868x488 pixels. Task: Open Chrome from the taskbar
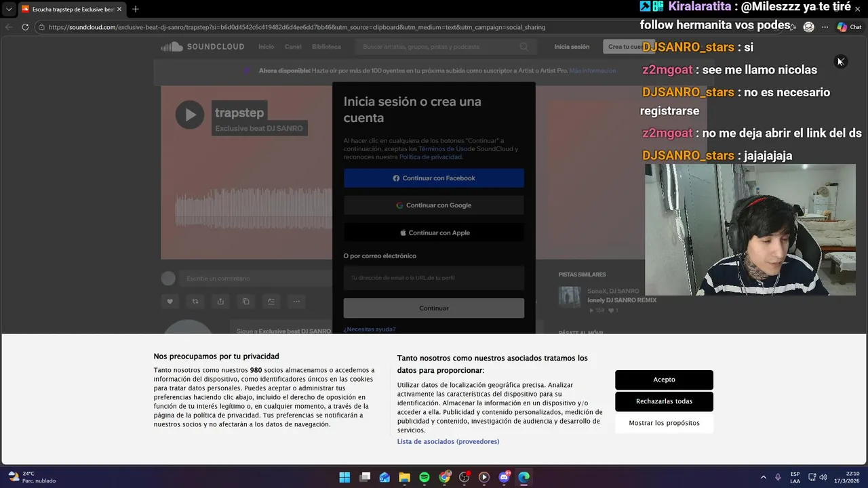(x=444, y=477)
